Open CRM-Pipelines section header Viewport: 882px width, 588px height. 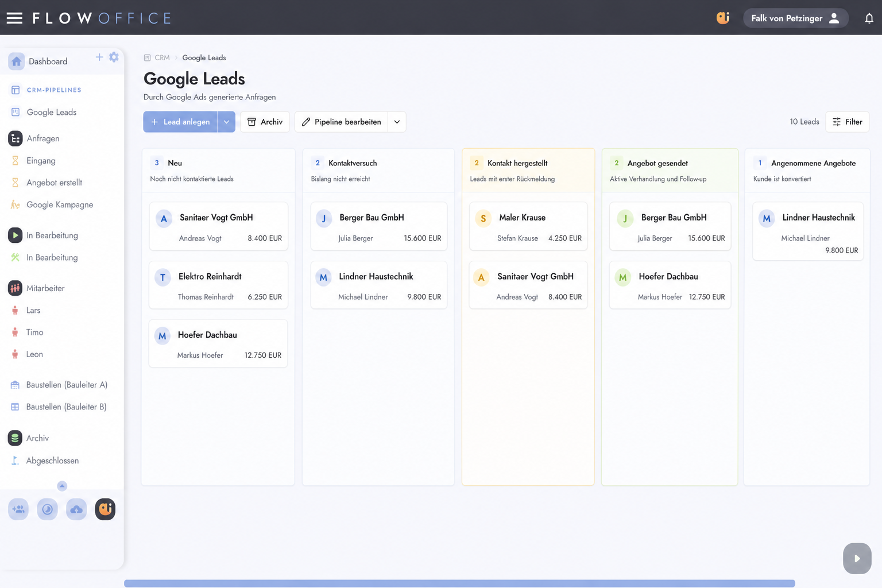(54, 90)
